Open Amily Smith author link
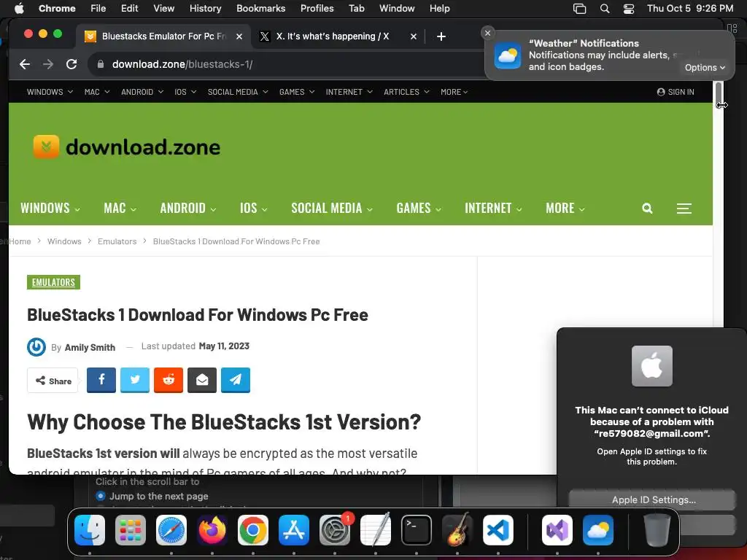This screenshot has width=747, height=560. tap(90, 347)
